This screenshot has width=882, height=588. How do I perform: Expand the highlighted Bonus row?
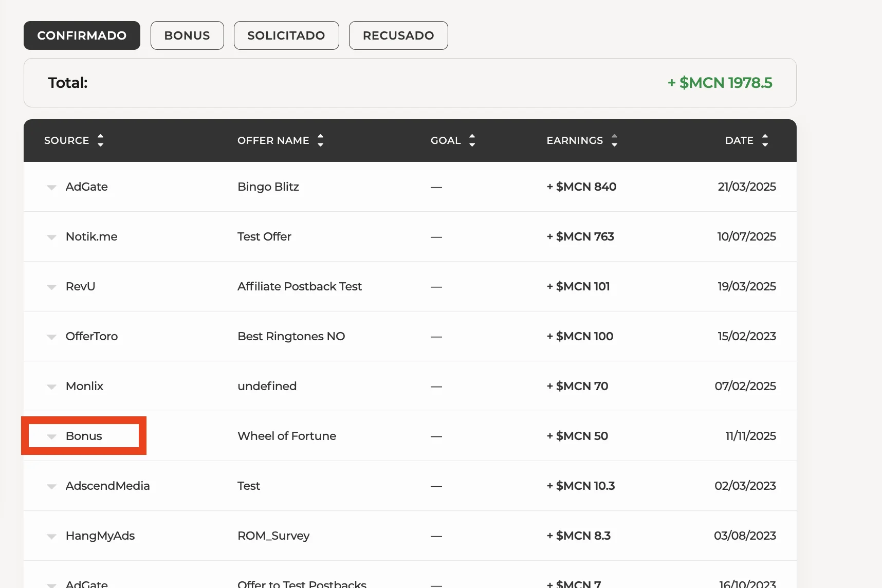point(51,436)
